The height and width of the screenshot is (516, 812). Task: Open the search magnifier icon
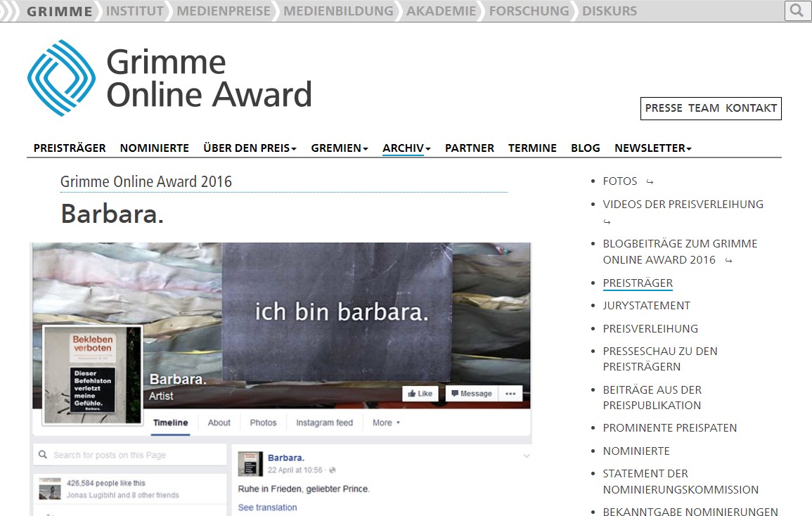click(797, 11)
